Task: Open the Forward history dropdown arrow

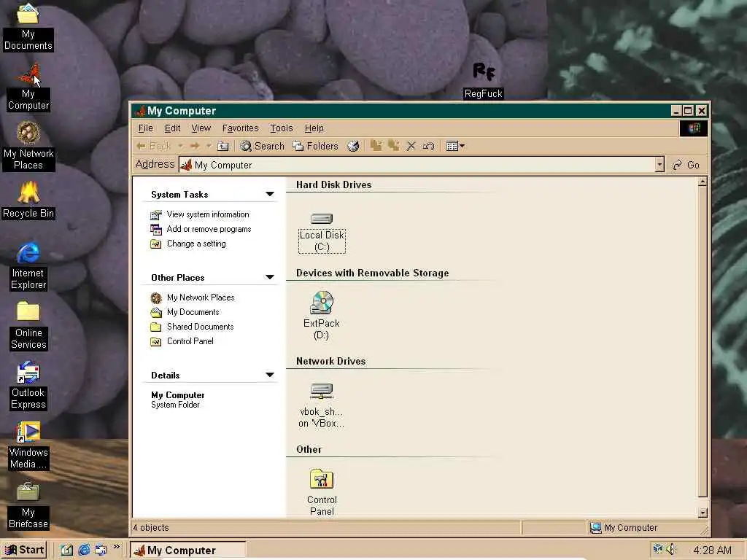Action: click(x=208, y=146)
